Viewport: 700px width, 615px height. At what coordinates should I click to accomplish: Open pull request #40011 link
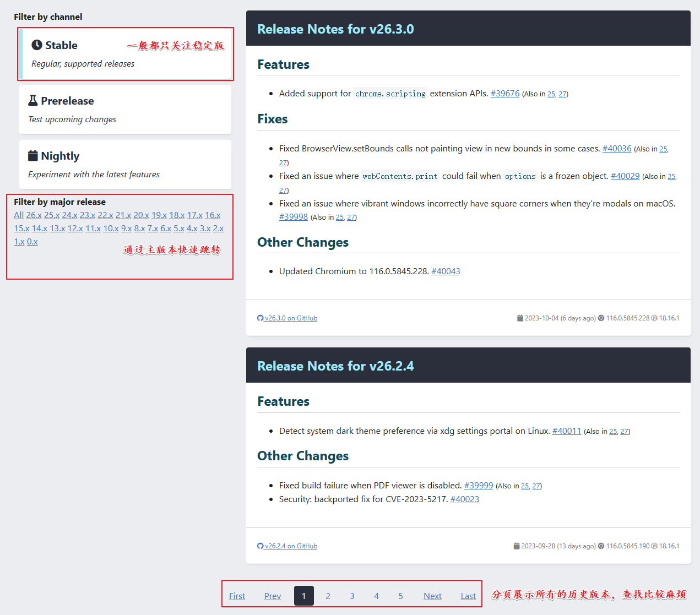(x=567, y=431)
